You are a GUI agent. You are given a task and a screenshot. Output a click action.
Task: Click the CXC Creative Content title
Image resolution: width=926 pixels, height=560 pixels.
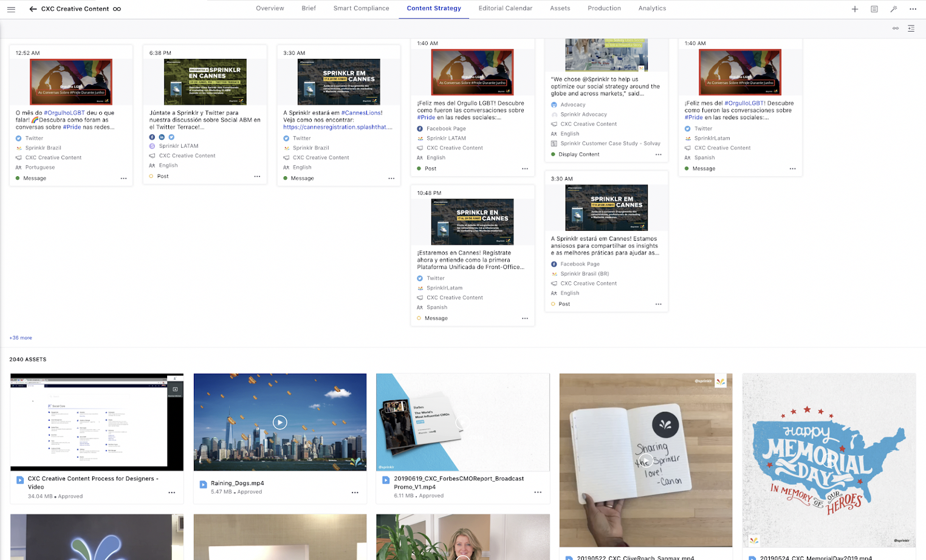point(75,9)
